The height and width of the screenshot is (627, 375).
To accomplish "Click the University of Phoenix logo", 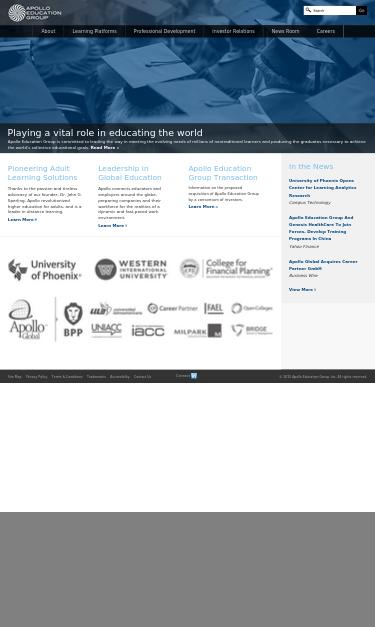I will point(45,270).
